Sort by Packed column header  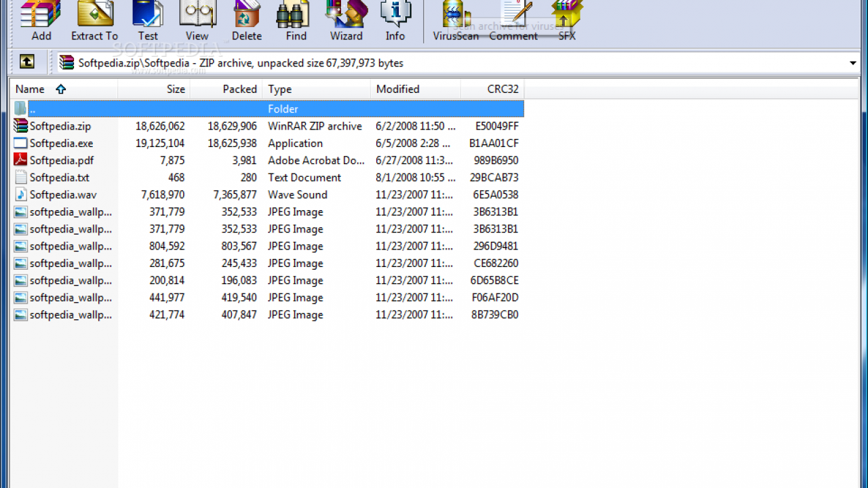point(226,89)
